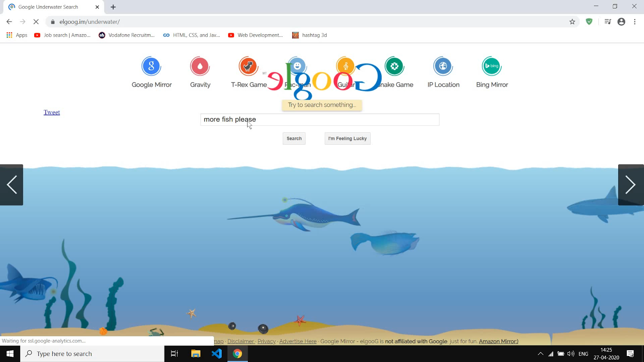Open the Guitar music-note icon
This screenshot has width=644, height=362.
point(346,66)
